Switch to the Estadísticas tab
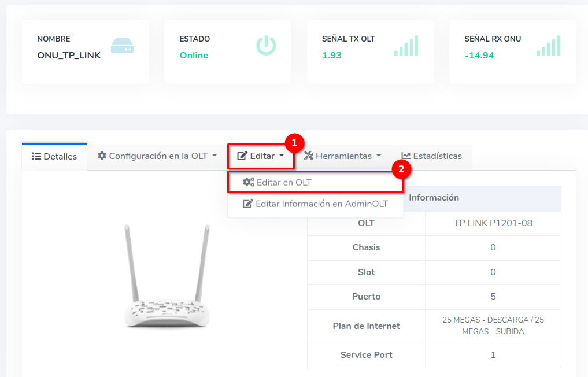588x377 pixels. (x=432, y=156)
